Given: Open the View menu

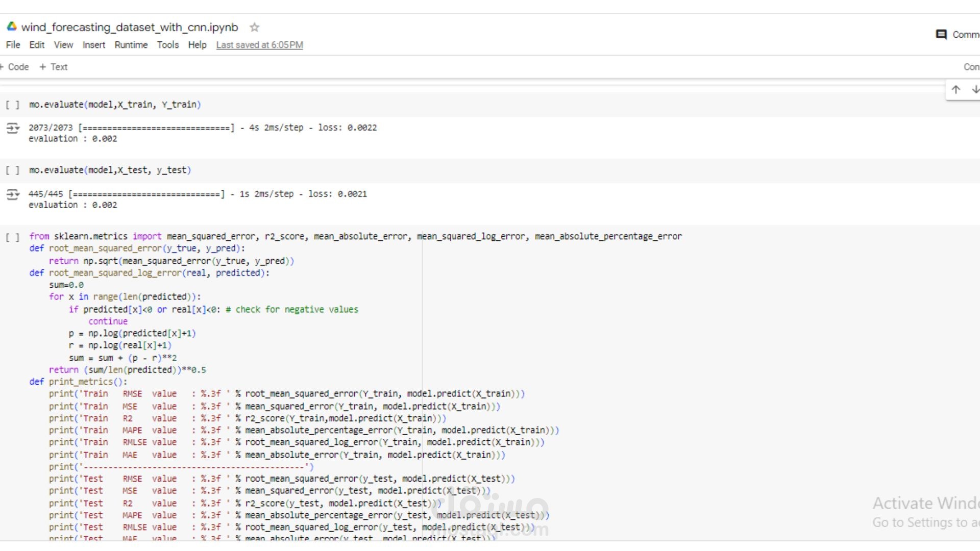Looking at the screenshot, I should pyautogui.click(x=63, y=45).
